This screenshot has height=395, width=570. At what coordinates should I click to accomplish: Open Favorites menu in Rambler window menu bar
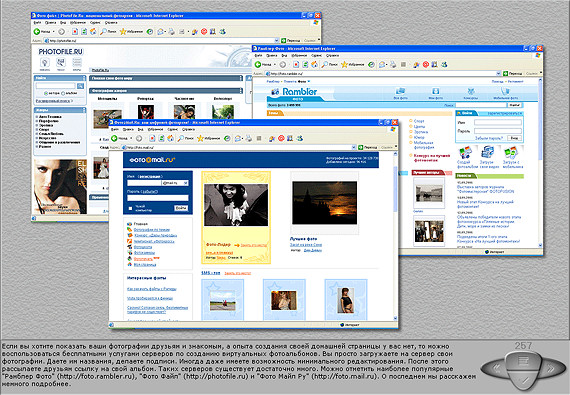coord(299,56)
